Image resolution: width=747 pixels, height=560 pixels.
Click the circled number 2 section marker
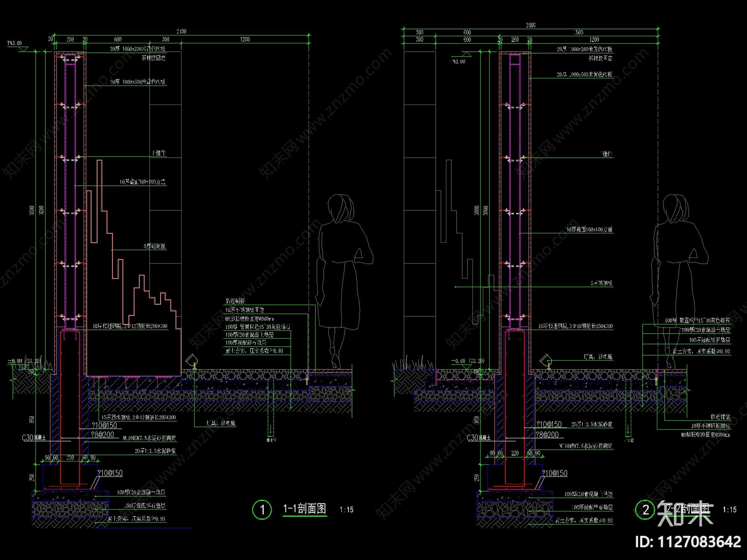[x=646, y=510]
